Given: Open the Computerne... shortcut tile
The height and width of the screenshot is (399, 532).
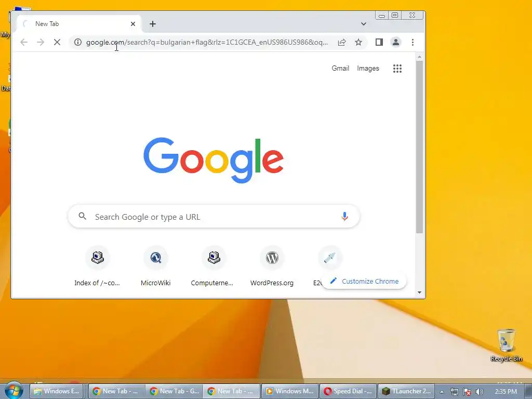Looking at the screenshot, I should 212,267.
